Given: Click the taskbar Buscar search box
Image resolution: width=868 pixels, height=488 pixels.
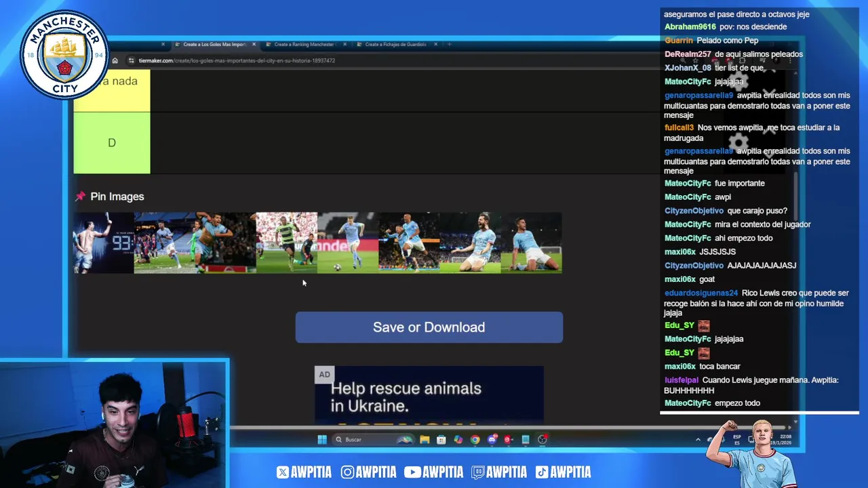Looking at the screenshot, I should [374, 440].
